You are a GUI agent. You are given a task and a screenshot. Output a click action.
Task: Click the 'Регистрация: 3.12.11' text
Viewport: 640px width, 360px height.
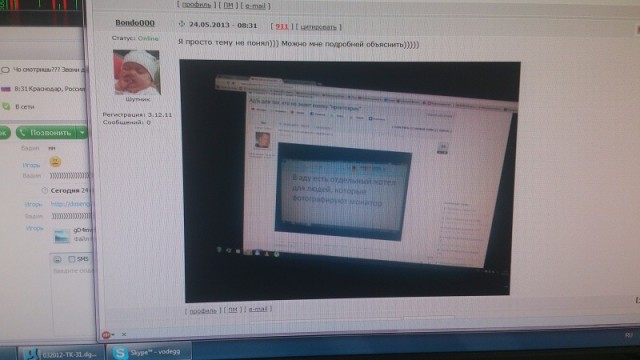[x=137, y=115]
